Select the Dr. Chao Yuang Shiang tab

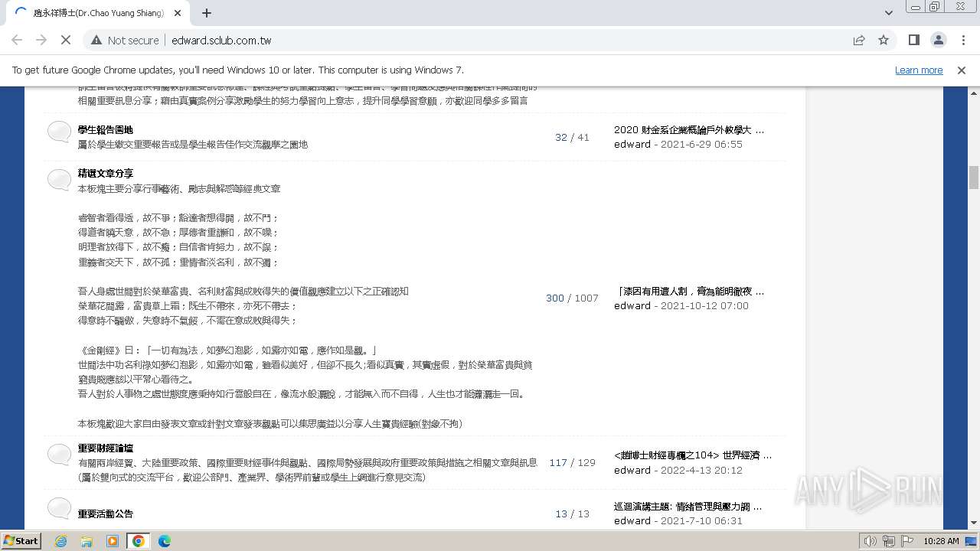point(97,13)
